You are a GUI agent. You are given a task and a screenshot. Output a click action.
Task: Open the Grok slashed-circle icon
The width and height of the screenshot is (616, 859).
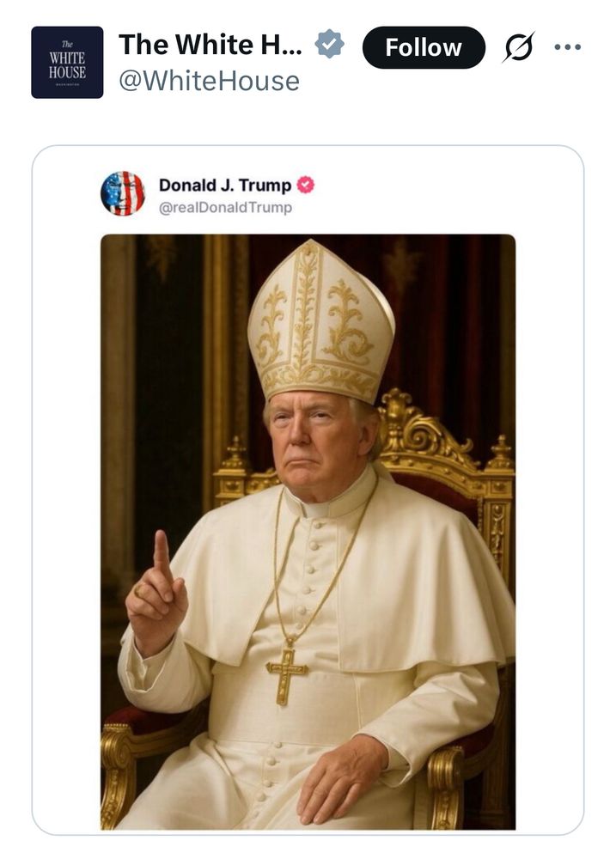click(x=519, y=47)
